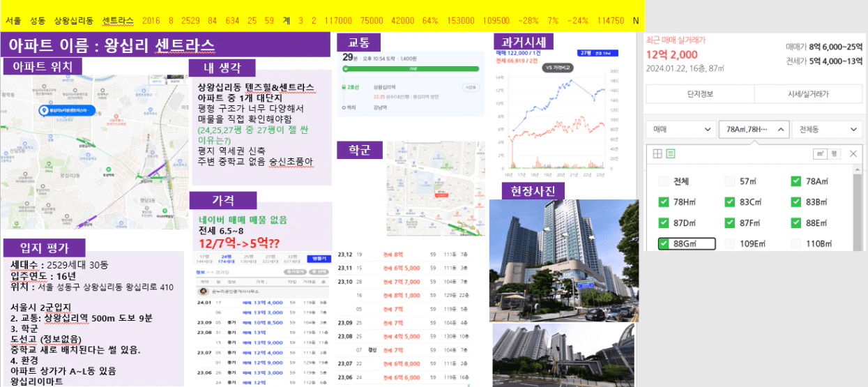Switch to grid view icon in area filter

click(657, 153)
